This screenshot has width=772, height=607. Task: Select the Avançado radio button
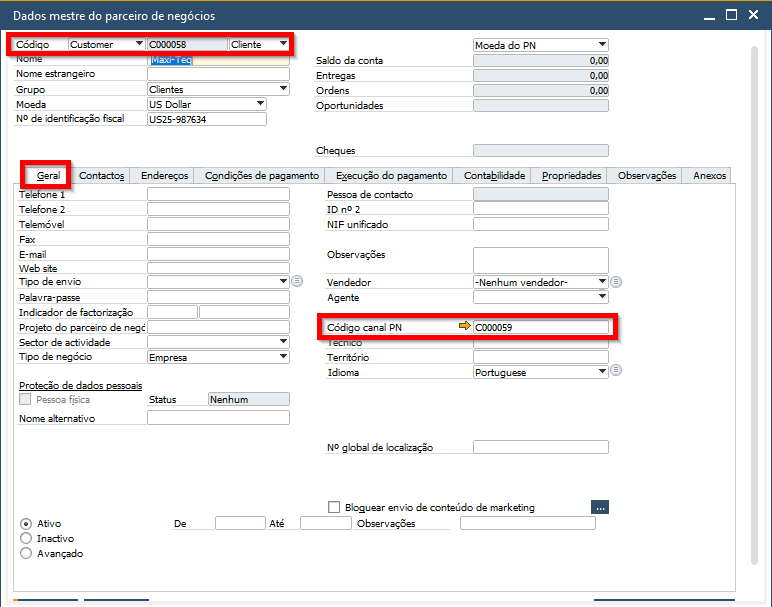(26, 553)
